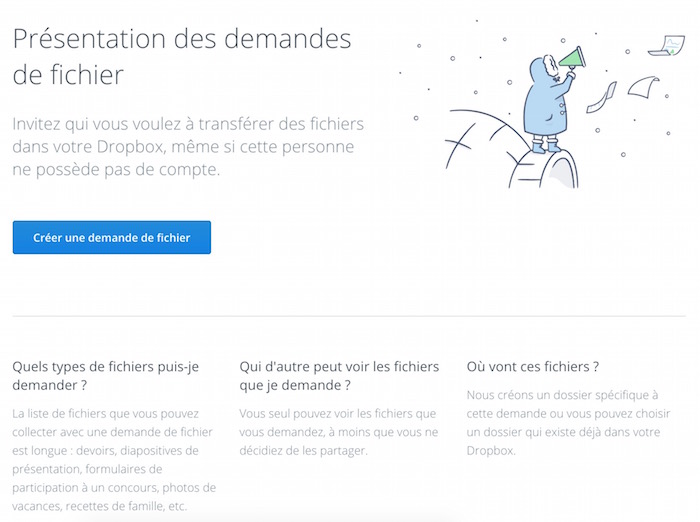The image size is (700, 522).
Task: Click the "Présentation des demandes de fichier" heading
Action: [x=182, y=56]
